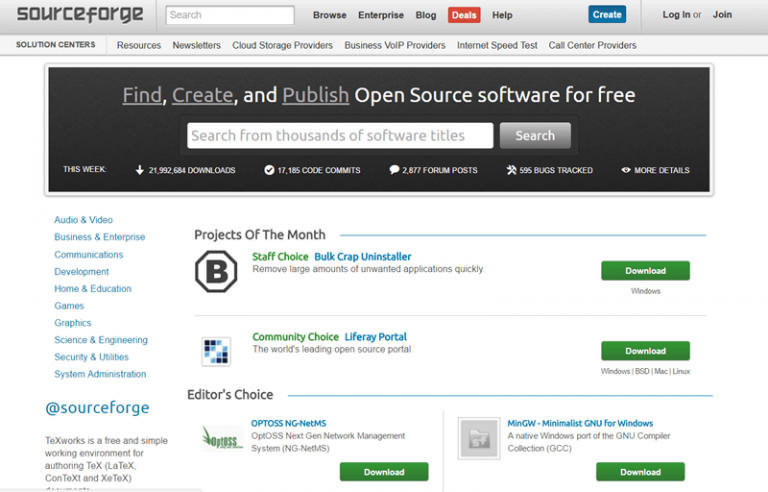This screenshot has width=768, height=492.
Task: Select the downloads arrow icon in This Week stats
Action: coord(140,170)
